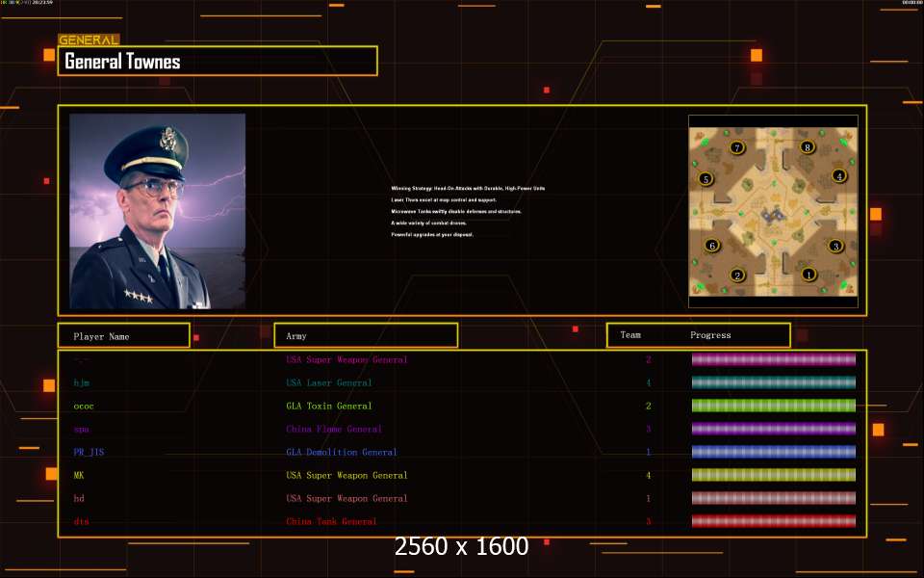The image size is (924, 578).
Task: Click team number in MK's row
Action: tap(648, 475)
